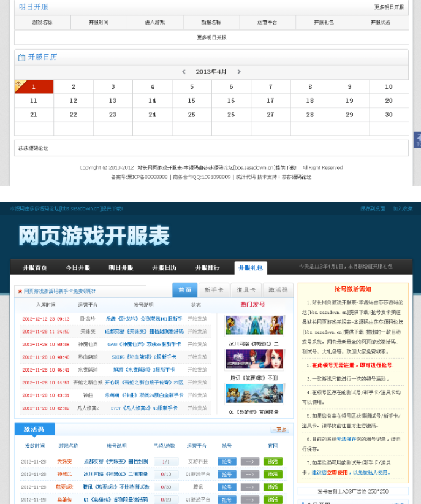The height and width of the screenshot is (504, 421).
Task: Click 抢号 button in 神器OL row
Action: coord(227,475)
